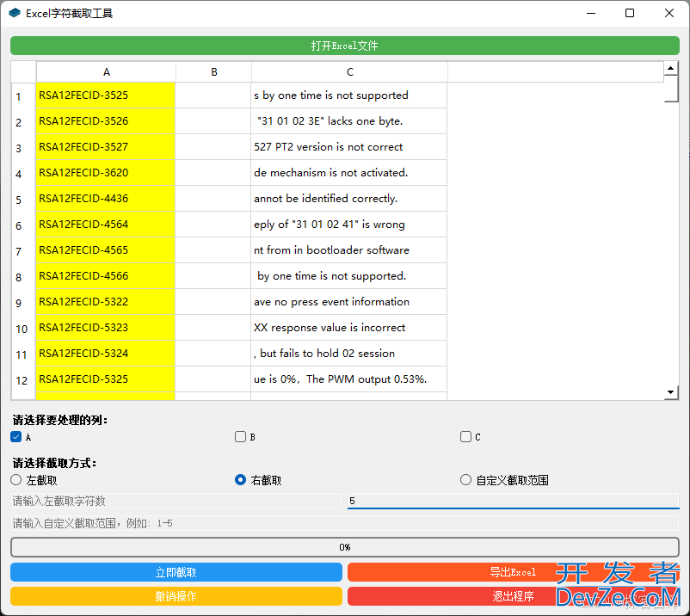Click the right-truncate field containing 5
The height and width of the screenshot is (616, 690).
pyautogui.click(x=513, y=501)
